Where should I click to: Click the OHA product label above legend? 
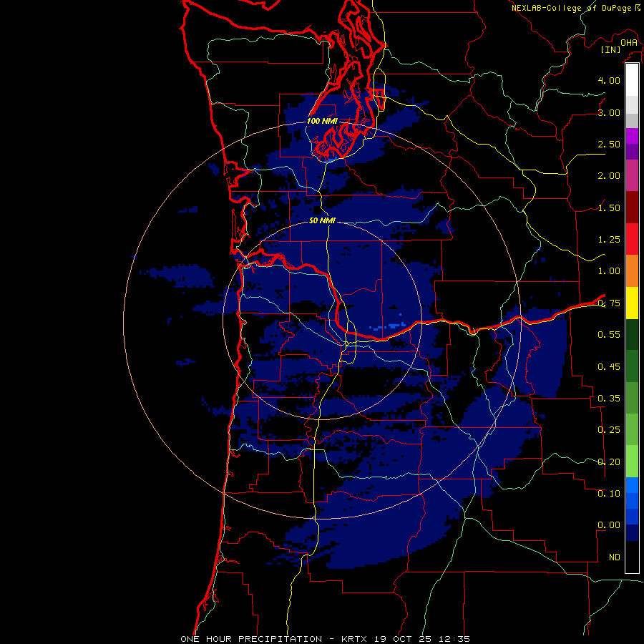click(629, 43)
